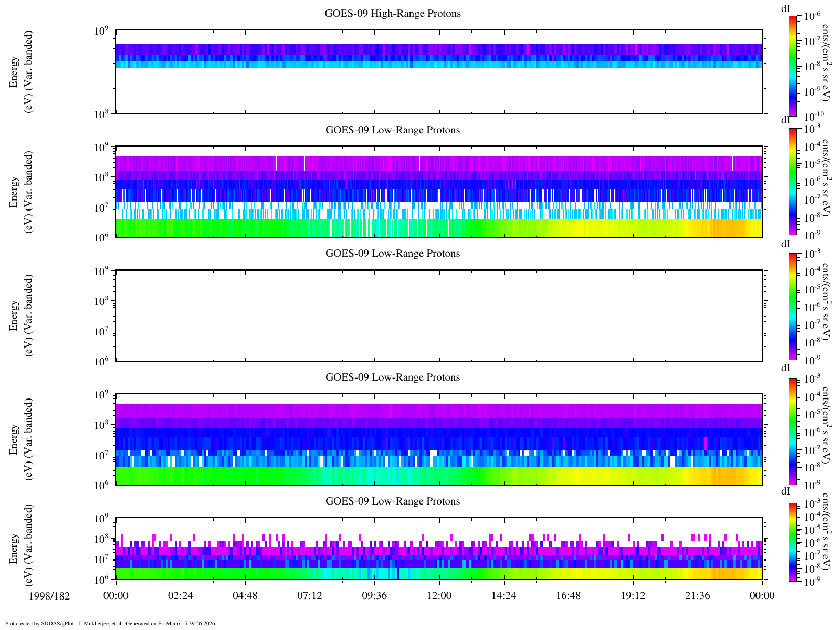Click the 14:24 time axis label
Viewport: 840px width, 630px height.
click(x=503, y=596)
